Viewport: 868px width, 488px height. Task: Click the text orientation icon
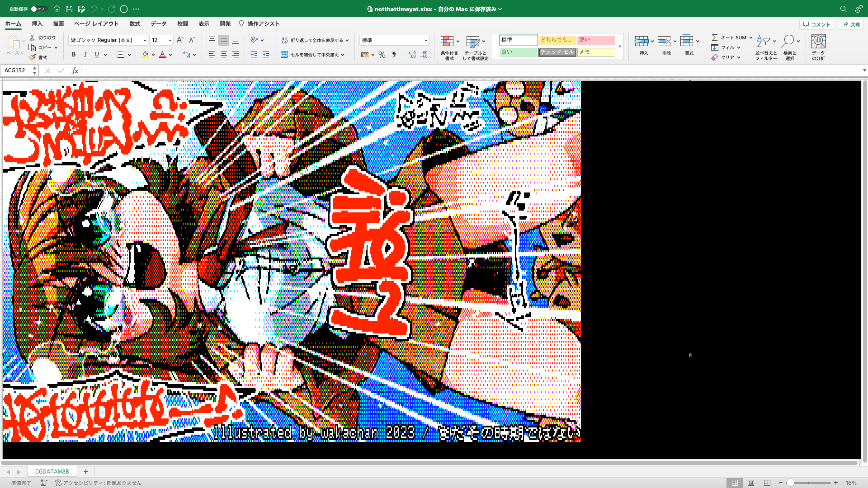(x=254, y=40)
